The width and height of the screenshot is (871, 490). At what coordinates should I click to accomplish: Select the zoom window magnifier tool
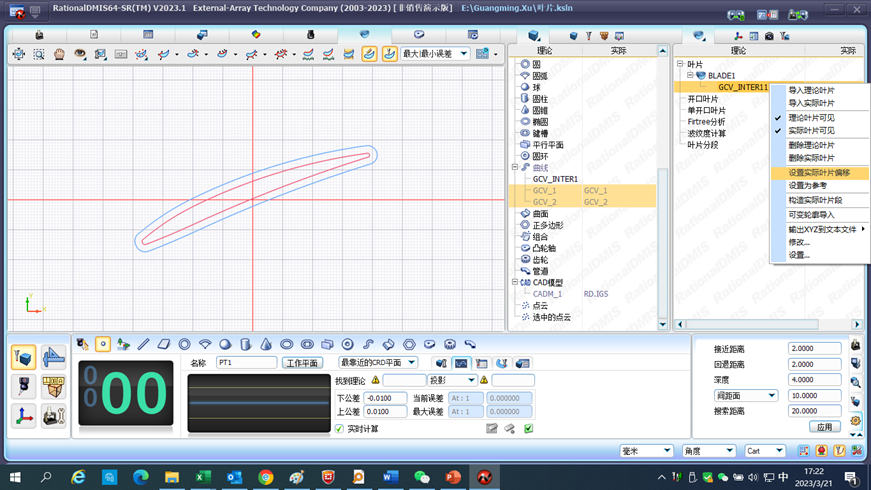39,54
